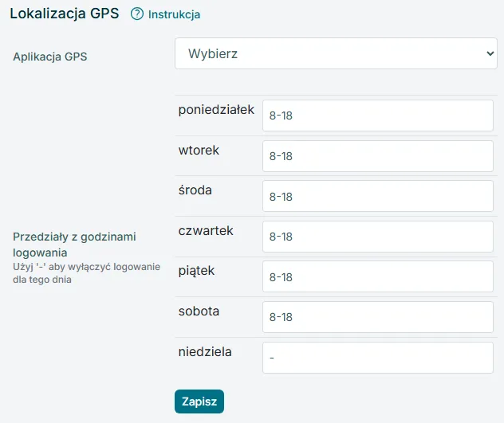Click the Lokalizacja GPS heading
Image resolution: width=504 pixels, height=423 pixels.
[x=65, y=14]
